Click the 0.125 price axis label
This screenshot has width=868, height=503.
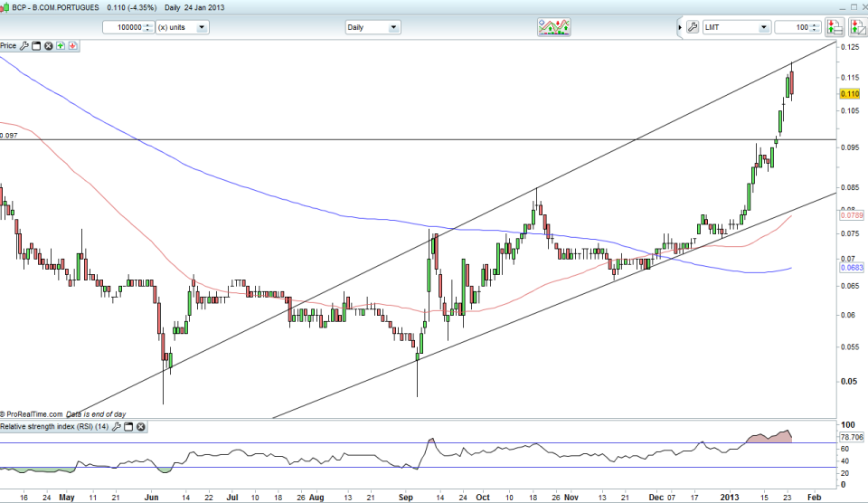850,47
